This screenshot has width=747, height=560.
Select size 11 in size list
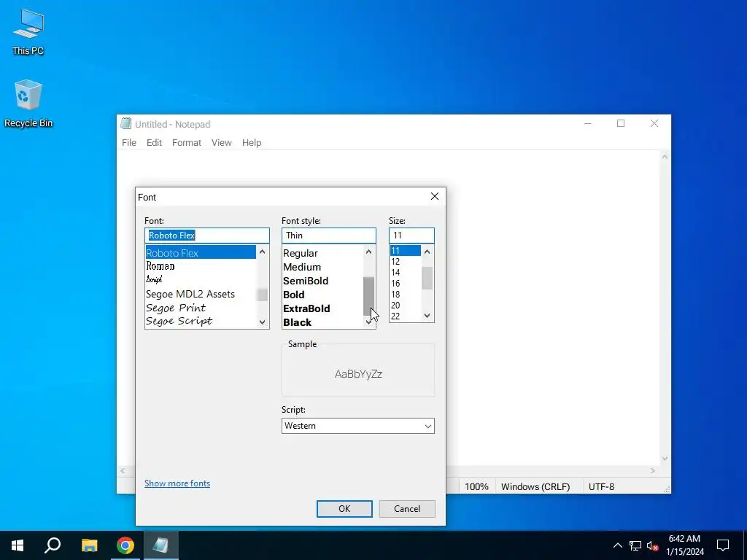pos(406,251)
